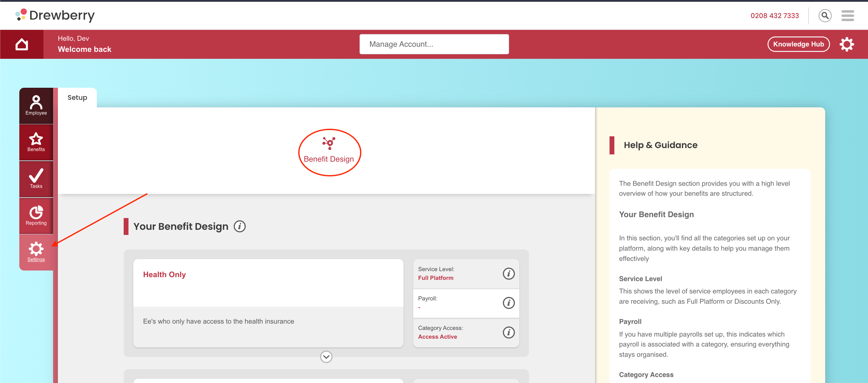Open the Knowledge Hub button
The height and width of the screenshot is (383, 868).
point(798,44)
